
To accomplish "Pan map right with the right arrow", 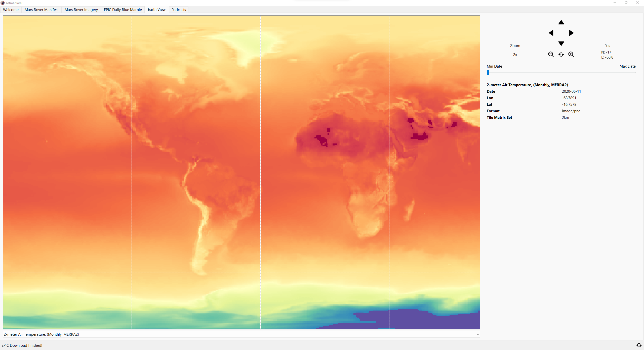I will coord(571,33).
